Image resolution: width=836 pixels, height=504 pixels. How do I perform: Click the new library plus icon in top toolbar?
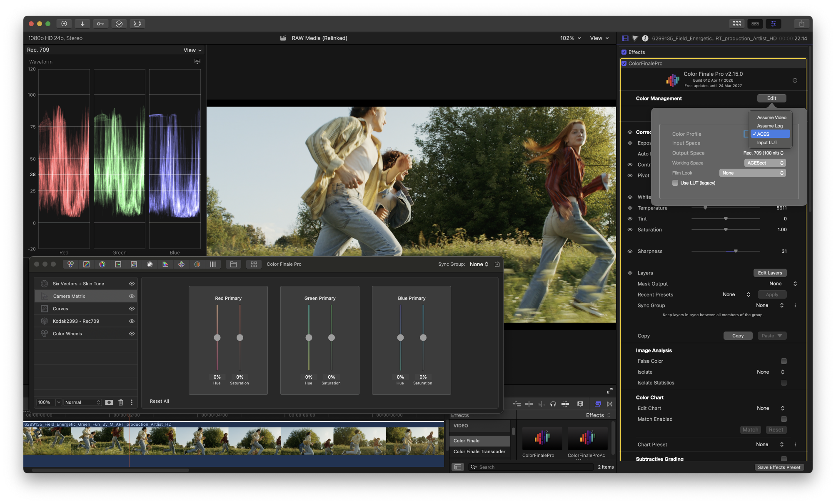64,24
